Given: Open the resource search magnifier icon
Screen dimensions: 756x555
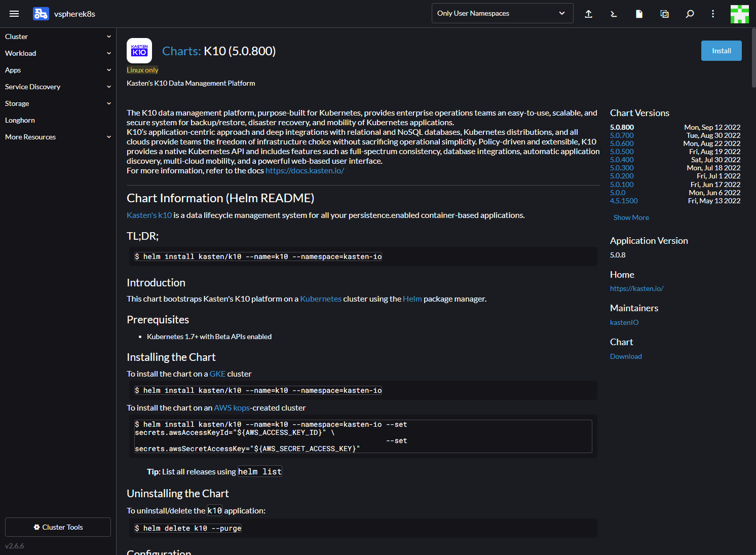Looking at the screenshot, I should click(690, 14).
